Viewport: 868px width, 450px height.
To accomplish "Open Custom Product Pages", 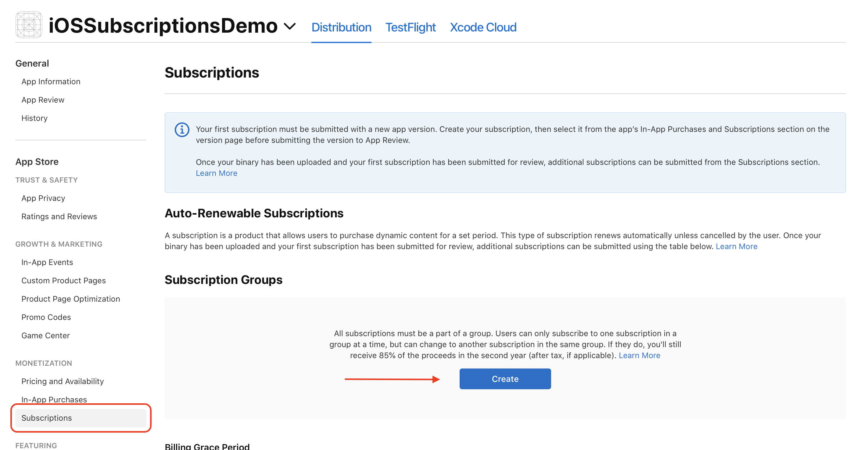I will coord(63,280).
